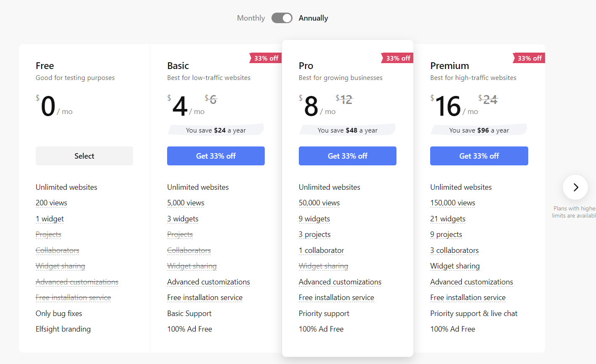Click the next plans arrow
The height and width of the screenshot is (364, 596).
pyautogui.click(x=575, y=187)
